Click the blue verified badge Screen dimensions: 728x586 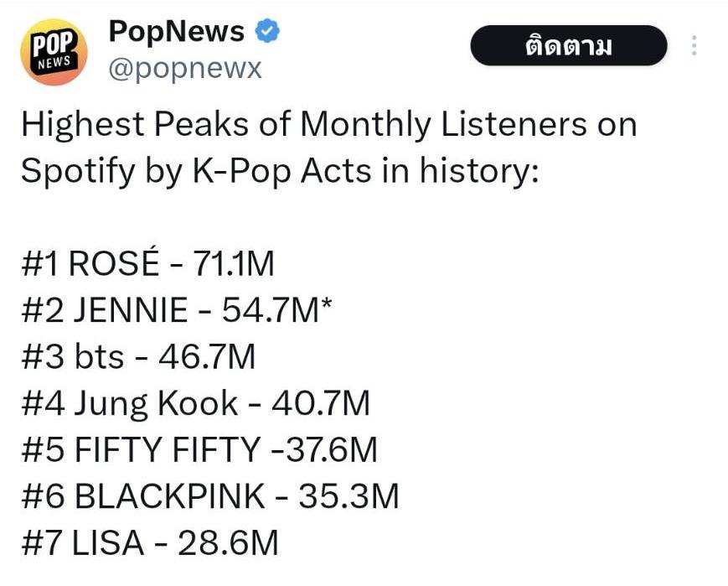(x=266, y=33)
